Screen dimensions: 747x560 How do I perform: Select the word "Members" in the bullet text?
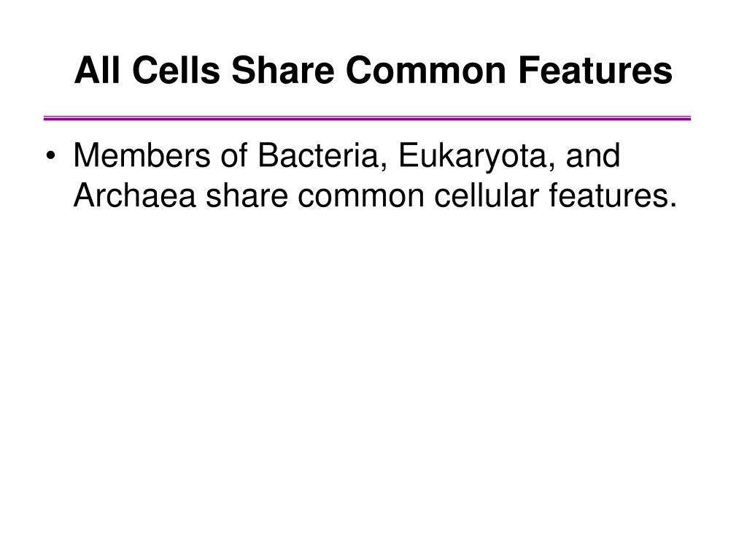pos(142,155)
